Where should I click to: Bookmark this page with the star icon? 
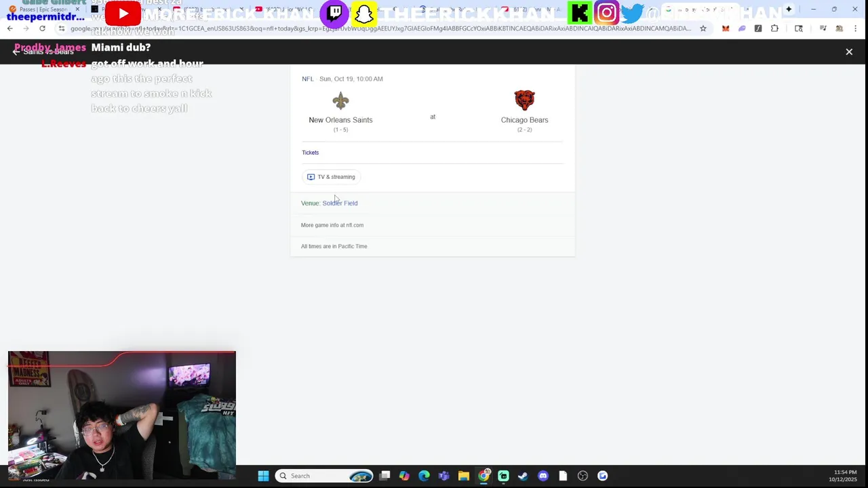[703, 28]
